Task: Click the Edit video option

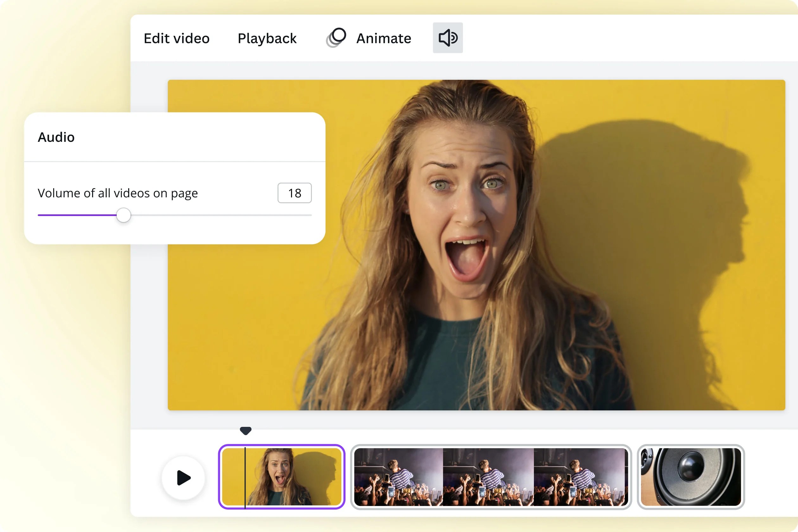Action: [x=176, y=38]
